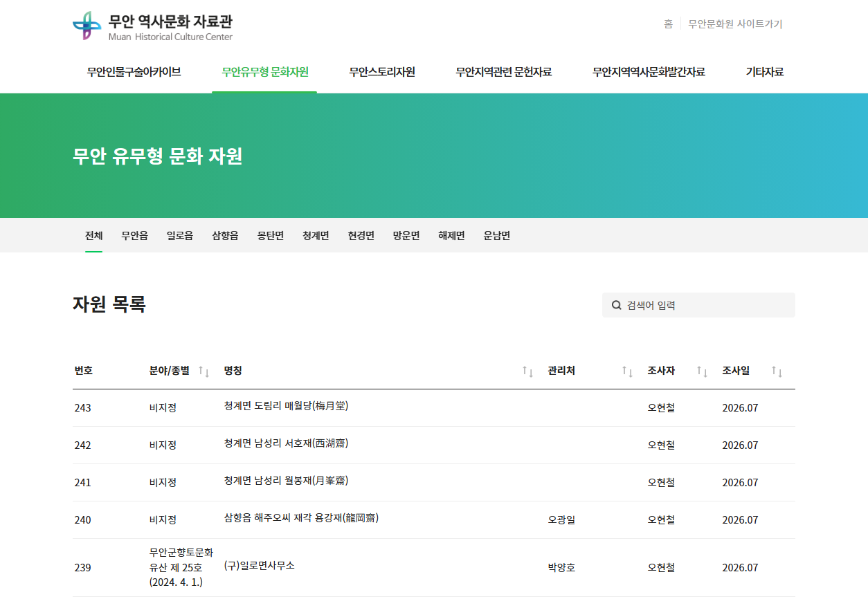868x599 pixels.
Task: Open 삼향읍 해주오씨 재각 용강재 entry
Action: [301, 518]
